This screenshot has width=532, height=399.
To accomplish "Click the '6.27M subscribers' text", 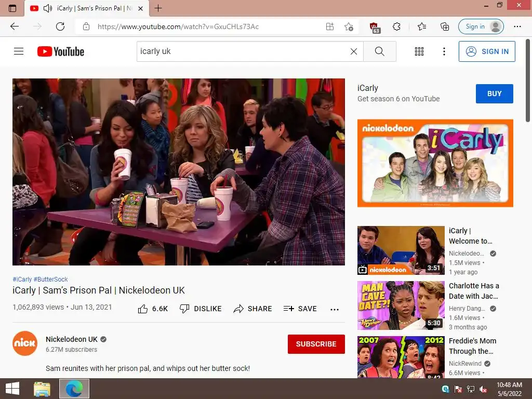I will (x=71, y=350).
